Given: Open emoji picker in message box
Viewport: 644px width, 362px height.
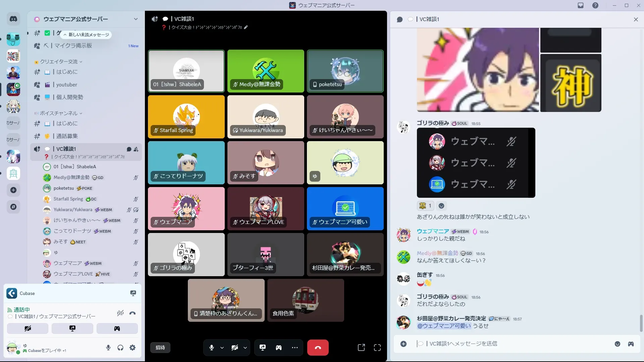Looking at the screenshot, I should point(618,344).
